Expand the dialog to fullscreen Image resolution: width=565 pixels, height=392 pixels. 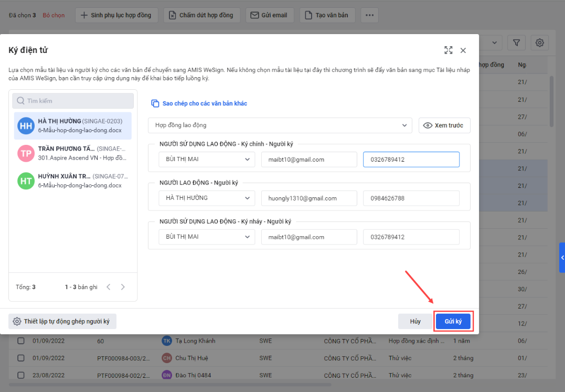point(448,50)
